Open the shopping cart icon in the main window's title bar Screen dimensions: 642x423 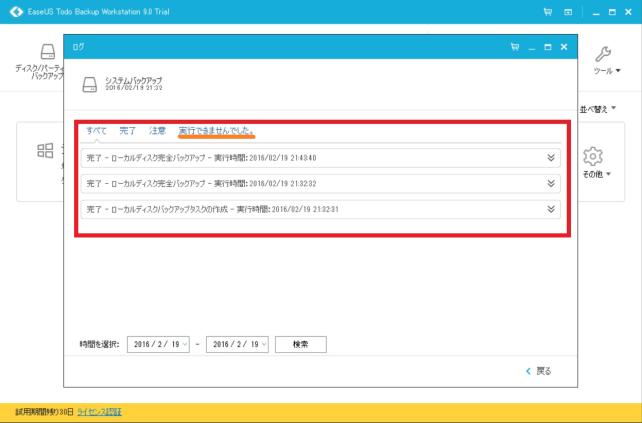tap(548, 12)
